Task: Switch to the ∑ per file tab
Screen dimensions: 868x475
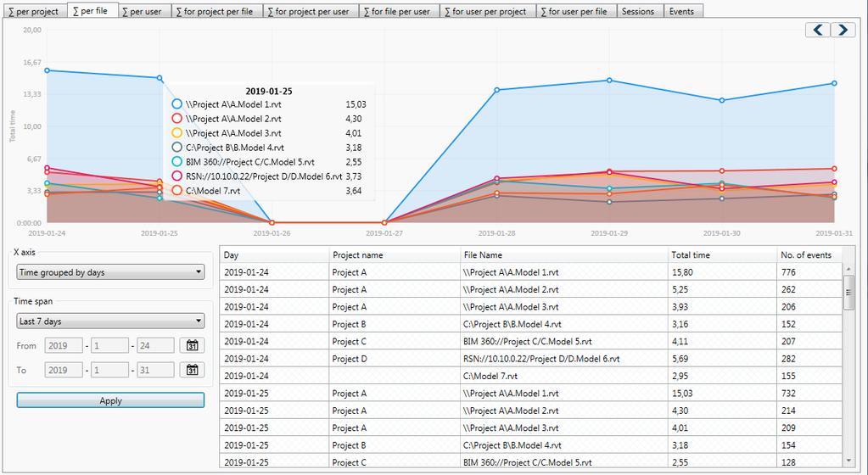Action: [92, 10]
